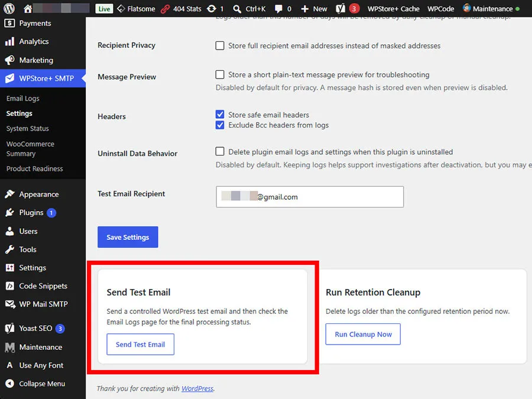
Task: Open System Status submenu item
Action: 27,129
